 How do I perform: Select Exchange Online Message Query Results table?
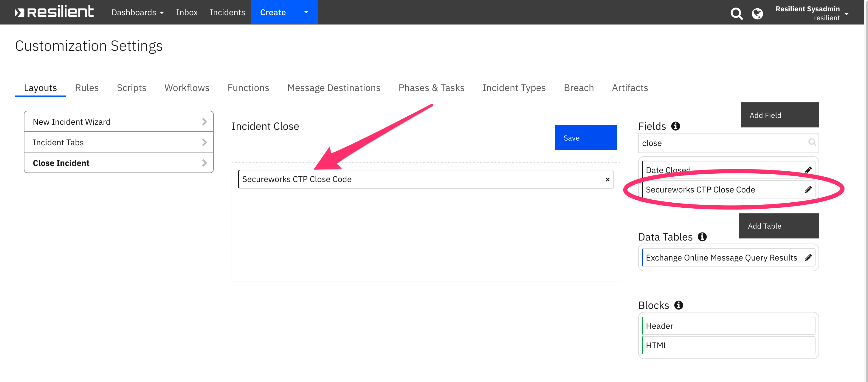point(728,258)
